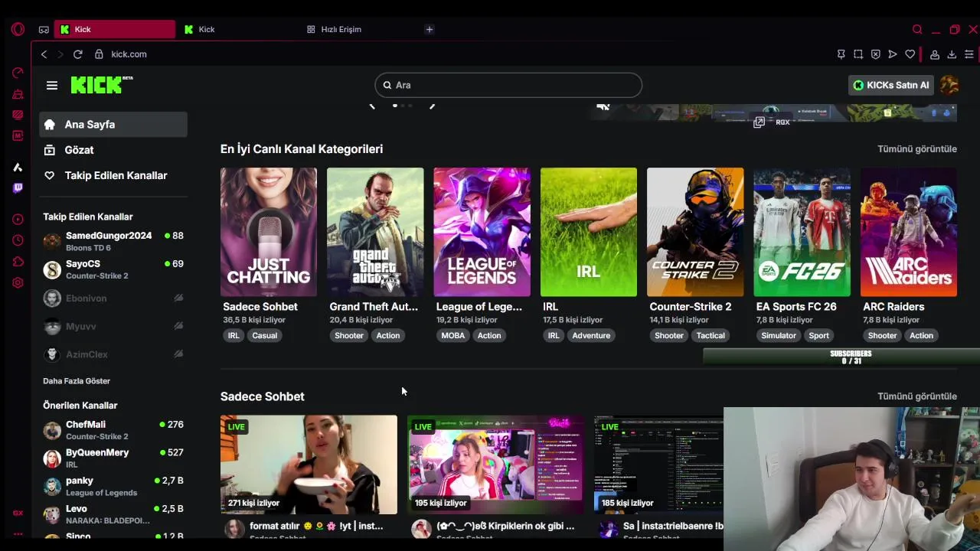Open GX Control speedometer sidebar icon
Viewport: 980px width, 551px height.
tap(18, 73)
